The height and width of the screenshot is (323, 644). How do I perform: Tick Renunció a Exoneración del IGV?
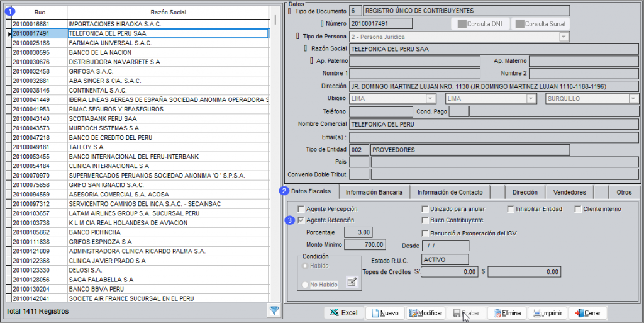pos(425,233)
